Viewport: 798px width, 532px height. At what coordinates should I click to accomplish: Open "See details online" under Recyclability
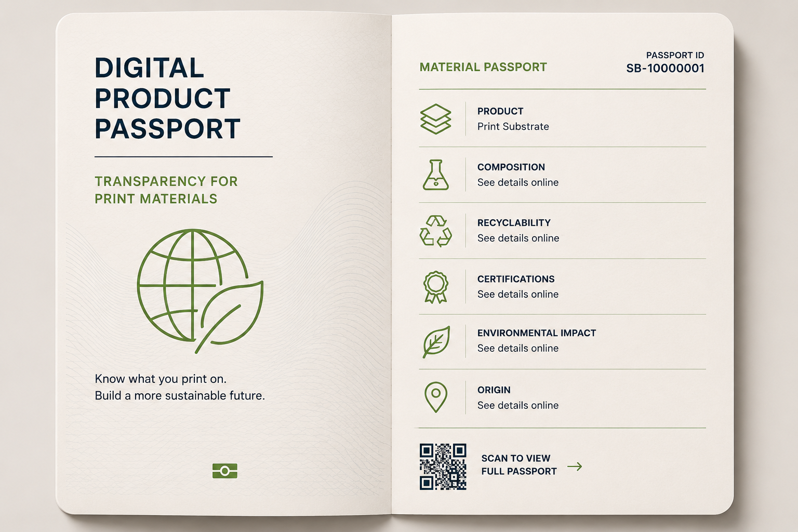pyautogui.click(x=518, y=238)
